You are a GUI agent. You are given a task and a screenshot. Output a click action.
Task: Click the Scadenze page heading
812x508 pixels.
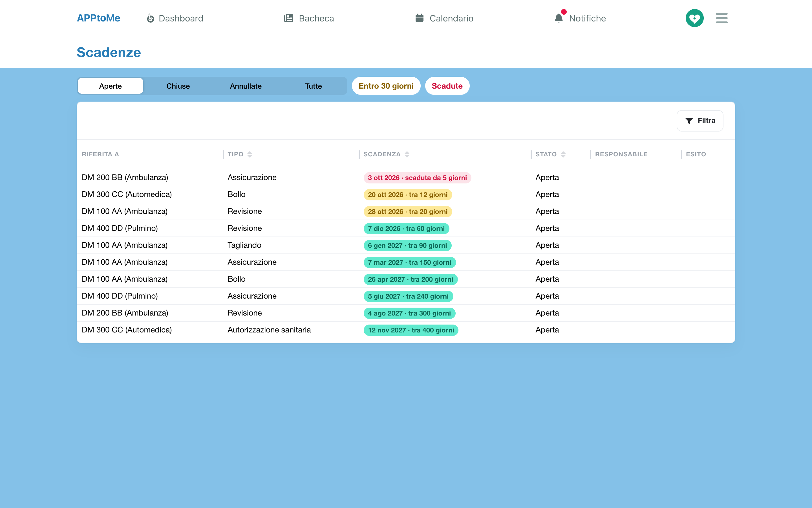[109, 52]
